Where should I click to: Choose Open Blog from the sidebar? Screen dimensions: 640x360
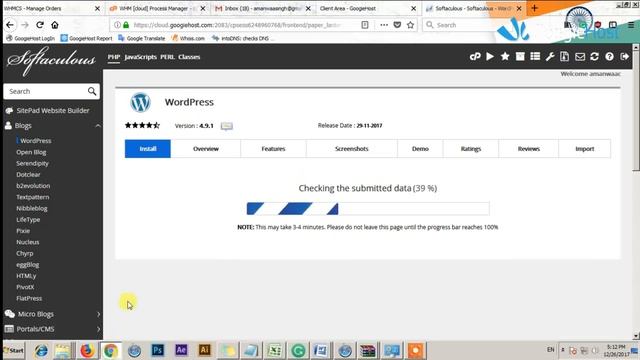click(31, 152)
